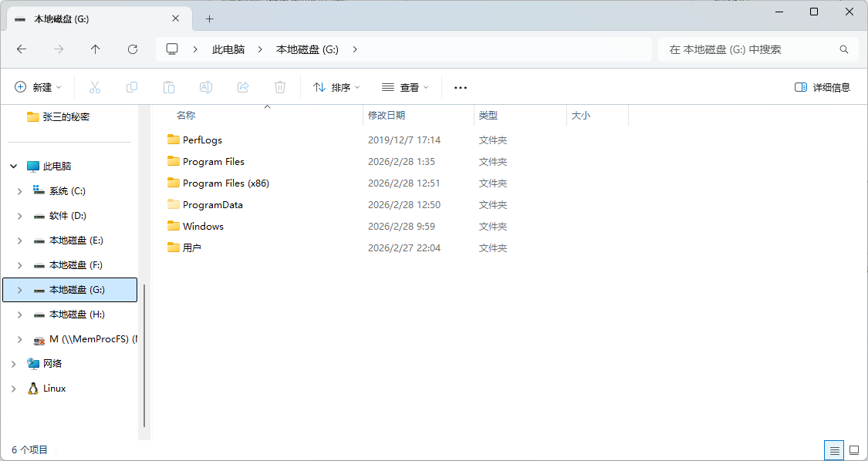Click the Paste clipboard icon
Viewport: 868px width, 461px height.
(x=169, y=87)
